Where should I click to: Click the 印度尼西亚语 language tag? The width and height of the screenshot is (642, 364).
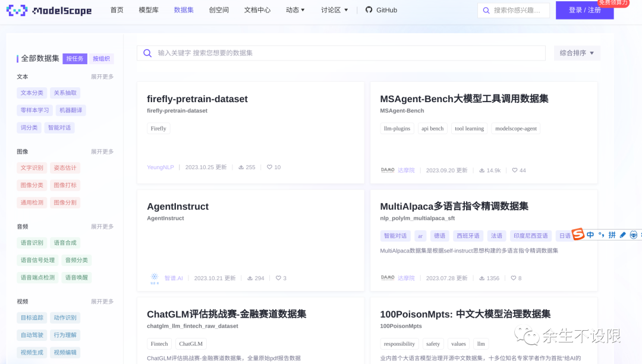pos(531,236)
